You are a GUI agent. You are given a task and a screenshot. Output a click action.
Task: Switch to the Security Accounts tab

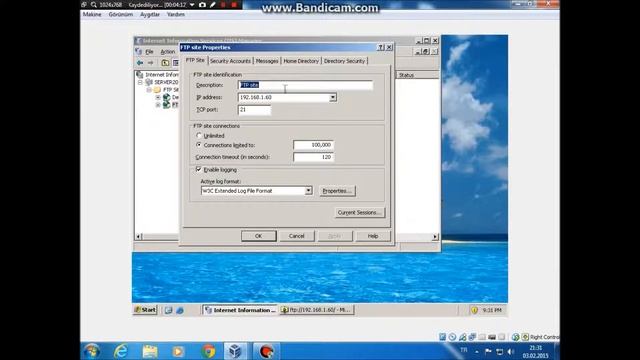point(230,61)
